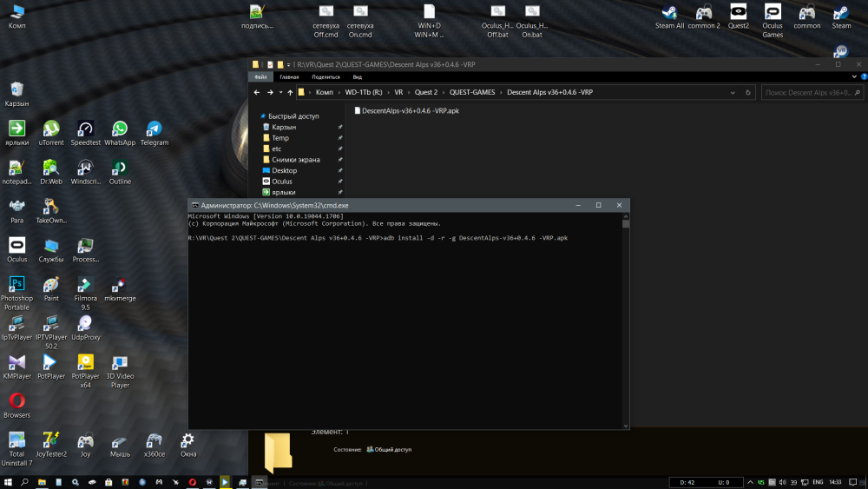Image resolution: width=868 pixels, height=489 pixels.
Task: Open the Opera icon in taskbar
Action: [192, 482]
